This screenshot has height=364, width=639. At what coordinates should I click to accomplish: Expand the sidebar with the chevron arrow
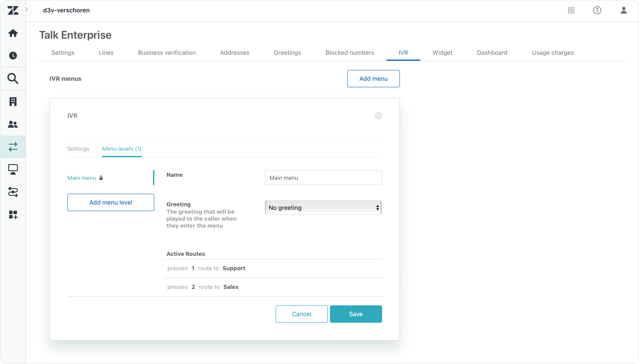(x=27, y=10)
